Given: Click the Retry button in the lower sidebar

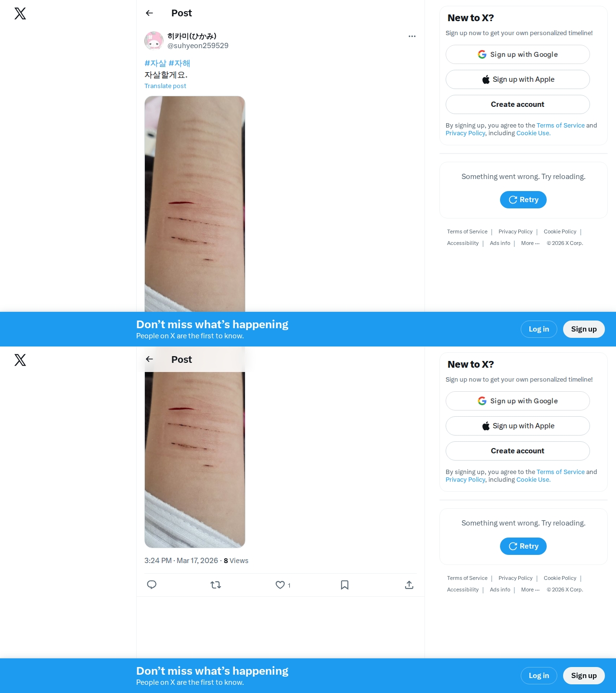Looking at the screenshot, I should coord(523,546).
